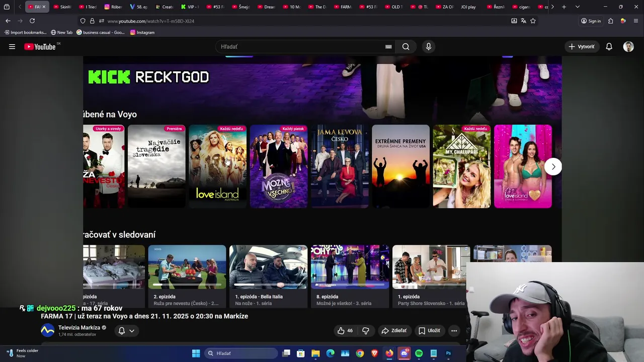This screenshot has width=644, height=362.
Task: Open the three-dot more actions menu
Action: 454,330
